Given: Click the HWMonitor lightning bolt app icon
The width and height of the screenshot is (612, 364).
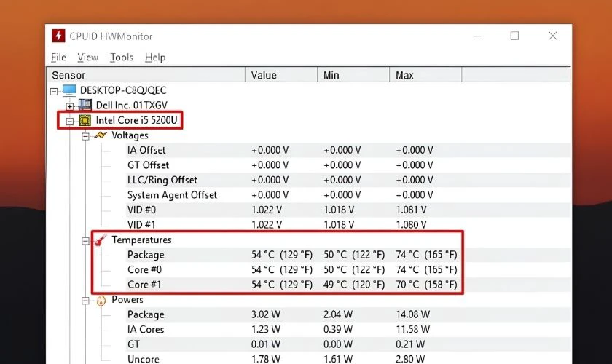Looking at the screenshot, I should click(x=58, y=36).
